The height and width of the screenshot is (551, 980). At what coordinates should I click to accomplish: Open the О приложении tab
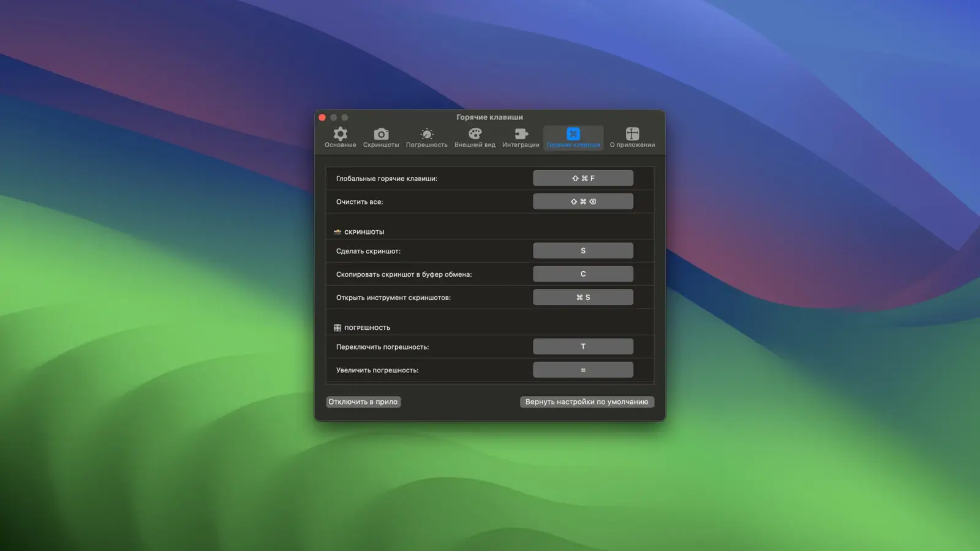pyautogui.click(x=632, y=137)
